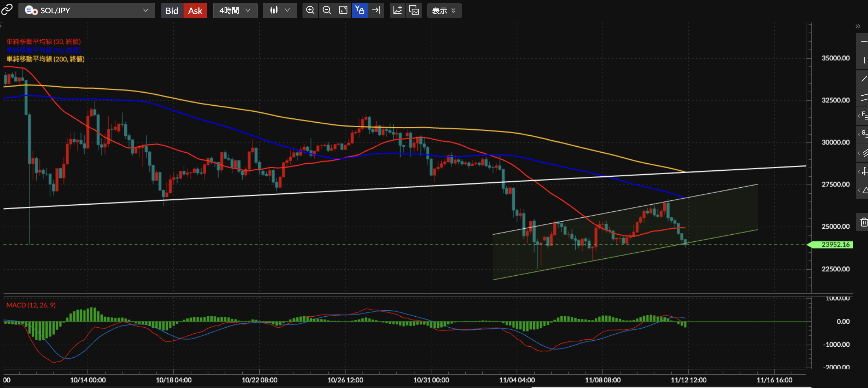
Task: Select the trend line drawing tool
Action: [864, 79]
